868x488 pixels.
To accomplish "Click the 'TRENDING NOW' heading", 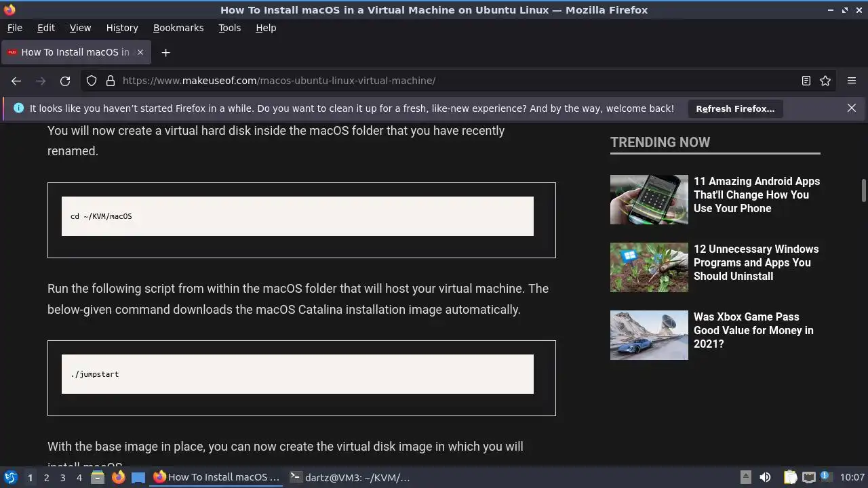I will pyautogui.click(x=660, y=142).
